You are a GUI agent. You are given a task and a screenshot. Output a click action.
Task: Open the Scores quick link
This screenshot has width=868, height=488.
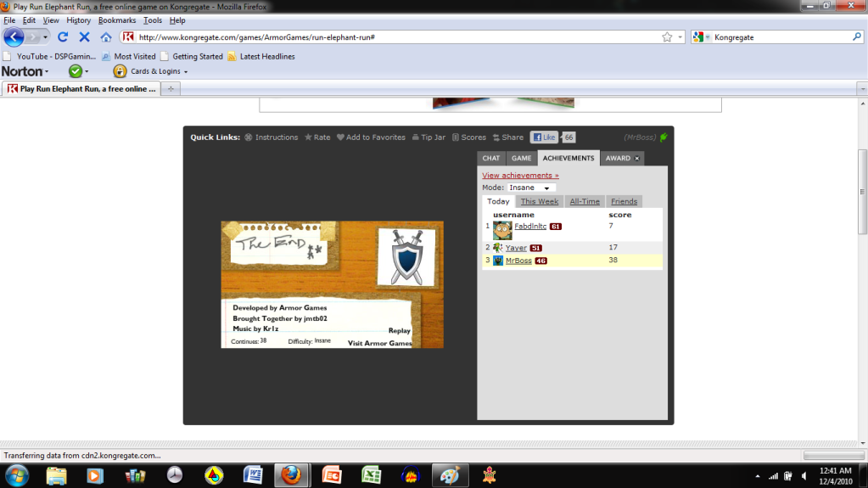tap(469, 137)
